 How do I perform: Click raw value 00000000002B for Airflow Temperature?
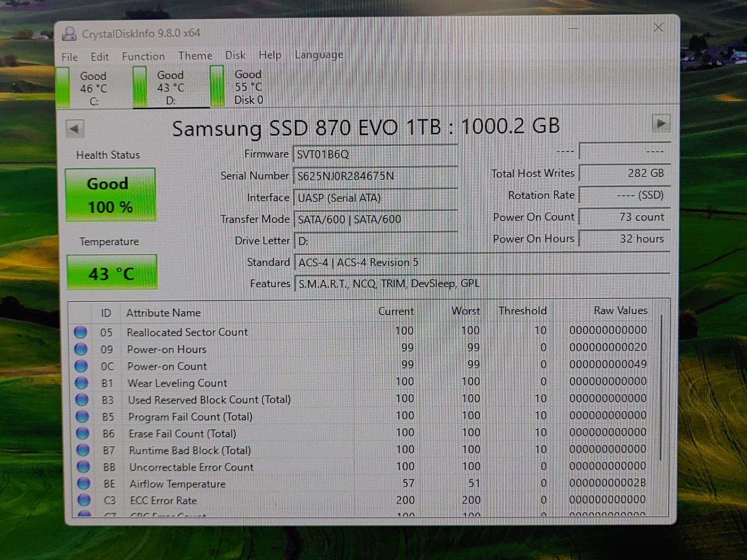coord(607,483)
